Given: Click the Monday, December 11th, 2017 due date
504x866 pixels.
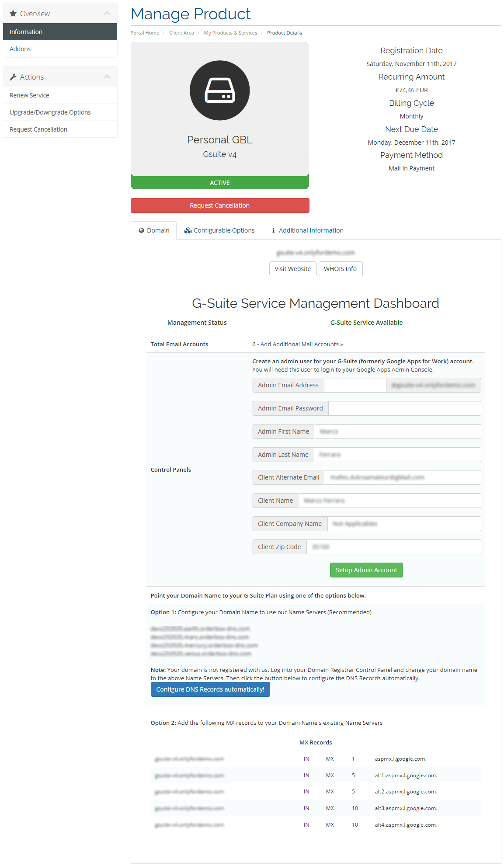Looking at the screenshot, I should pyautogui.click(x=412, y=143).
